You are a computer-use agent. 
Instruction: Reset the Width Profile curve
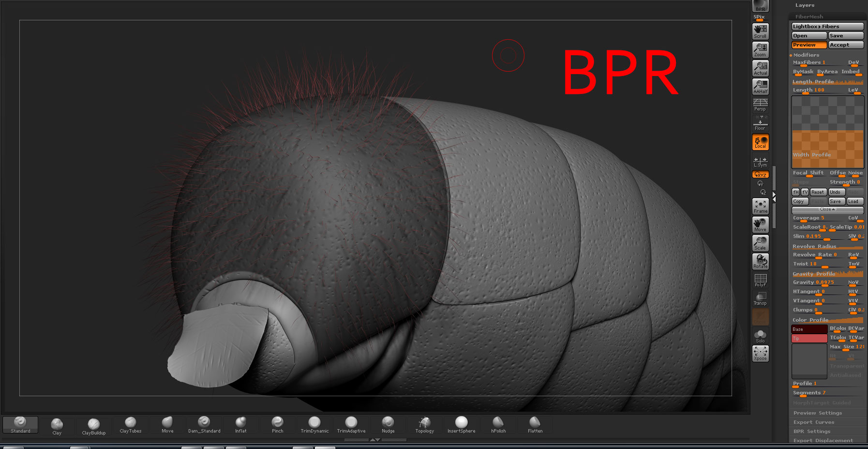pos(818,192)
